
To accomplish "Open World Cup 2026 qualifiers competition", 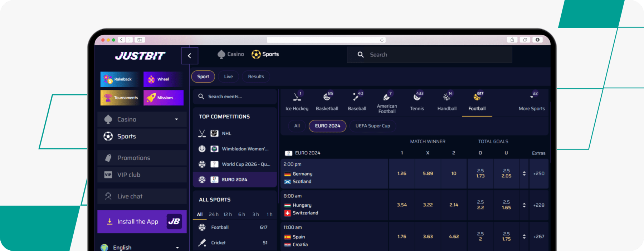I will (235, 164).
